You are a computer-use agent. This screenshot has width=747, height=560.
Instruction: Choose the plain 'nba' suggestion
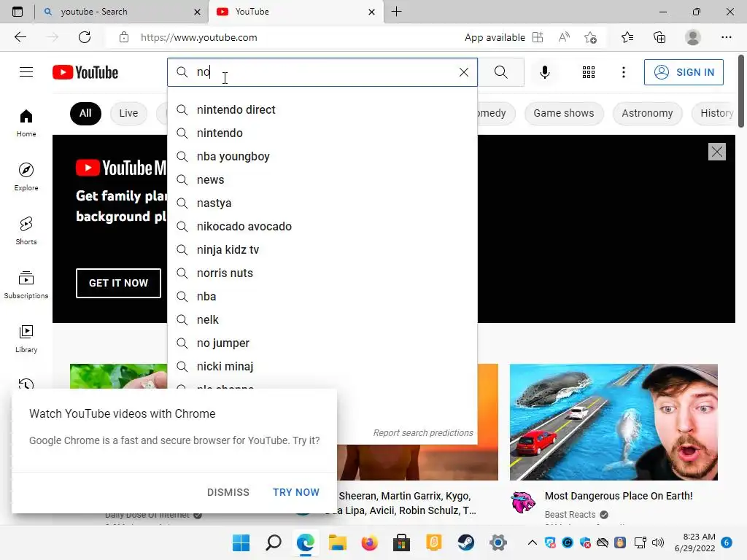(322, 296)
